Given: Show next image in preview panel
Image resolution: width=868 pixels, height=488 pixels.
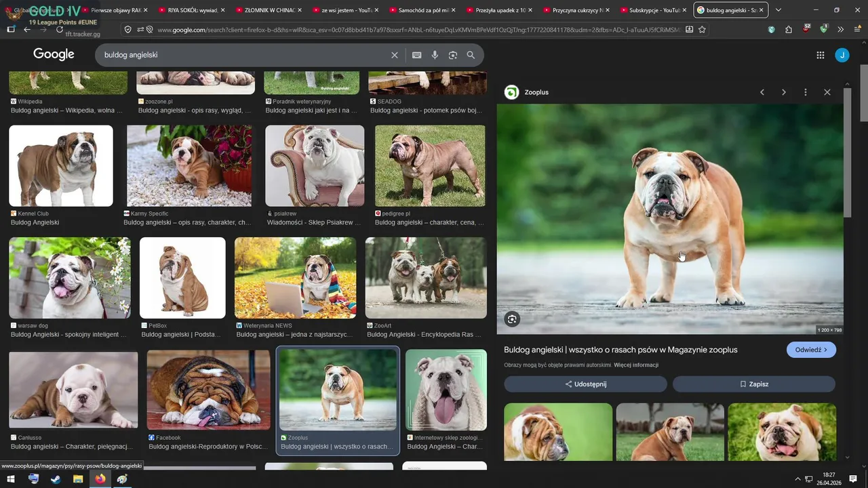Looking at the screenshot, I should pos(784,92).
